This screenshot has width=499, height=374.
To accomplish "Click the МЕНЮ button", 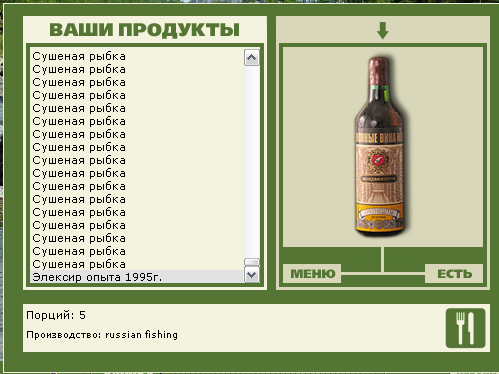I will 312,274.
